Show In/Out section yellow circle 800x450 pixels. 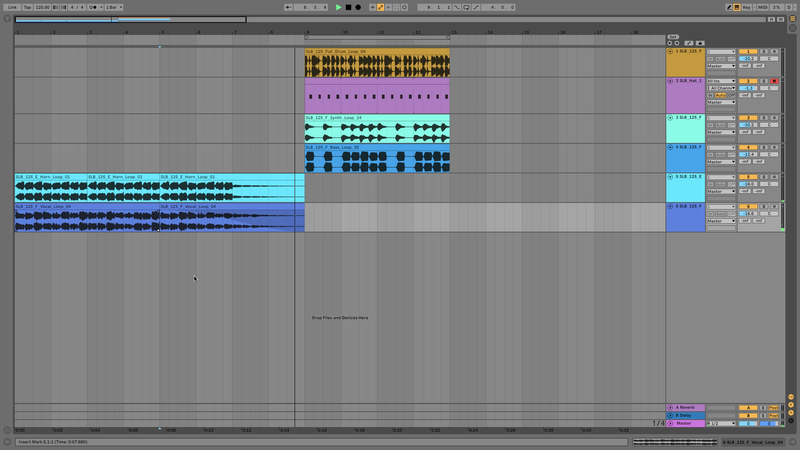click(791, 396)
